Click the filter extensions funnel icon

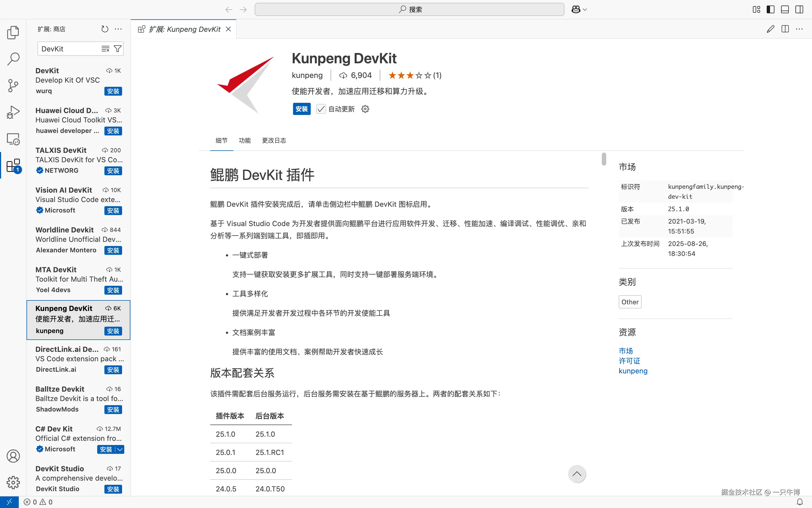[x=117, y=49]
